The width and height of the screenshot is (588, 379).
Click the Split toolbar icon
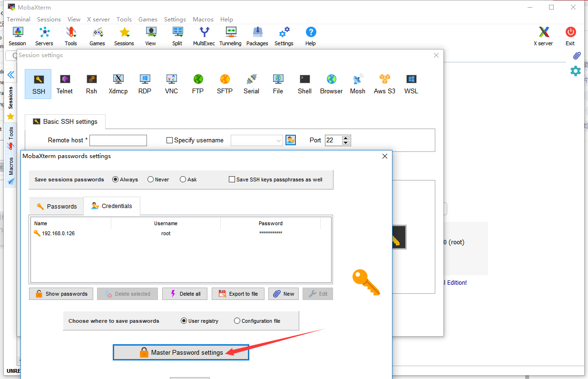coord(177,36)
